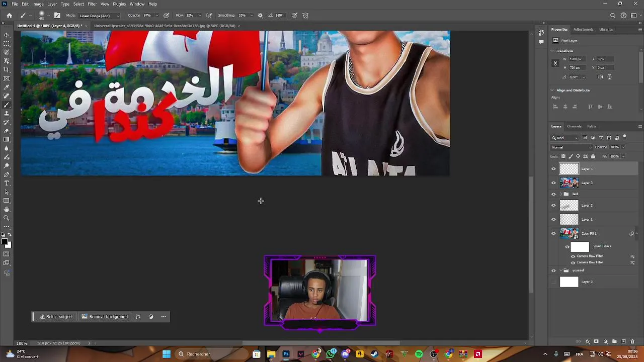The height and width of the screenshot is (362, 644).
Task: Open the brush Opacity dropdown arrow
Action: 156,16
